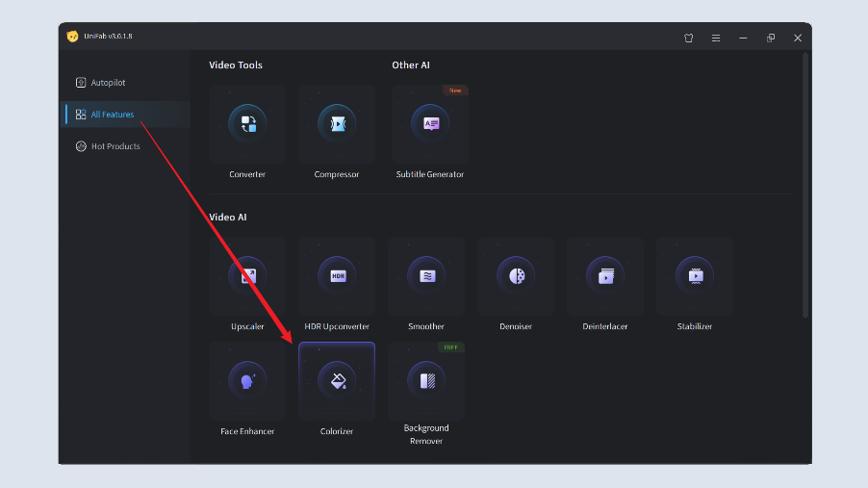Choose the Denoiser tool icon
Viewport: 868px width, 488px height.
click(x=516, y=276)
